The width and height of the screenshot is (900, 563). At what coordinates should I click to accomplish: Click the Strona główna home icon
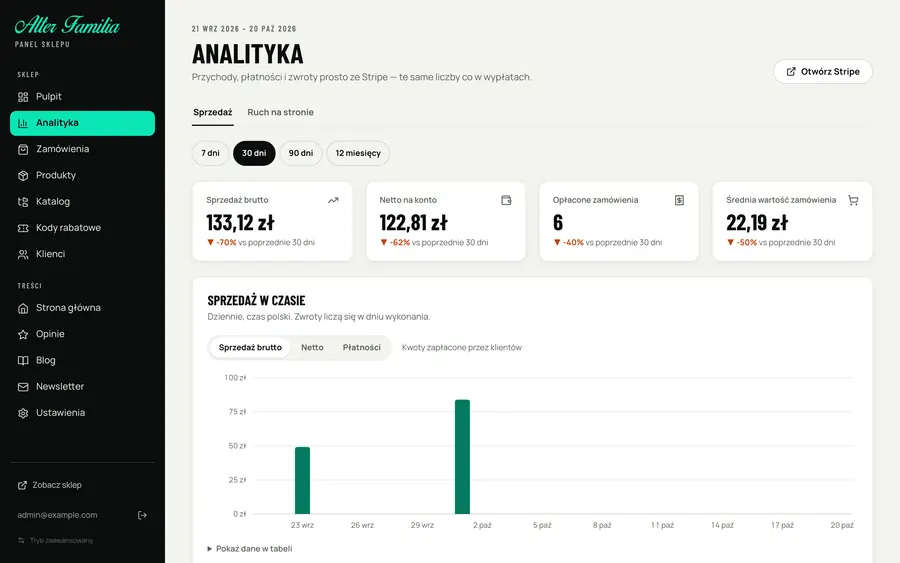[23, 308]
